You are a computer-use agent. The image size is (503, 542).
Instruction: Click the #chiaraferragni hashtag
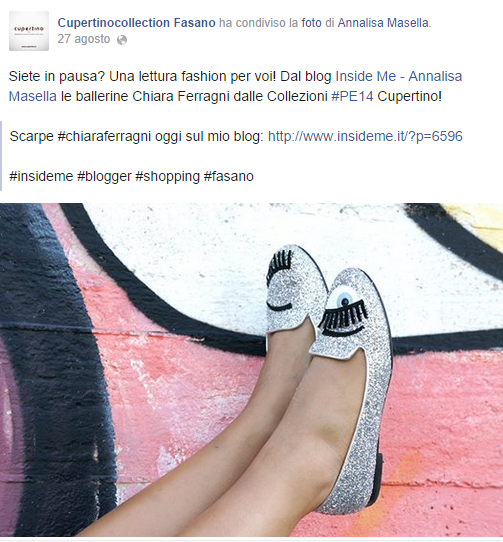point(104,137)
